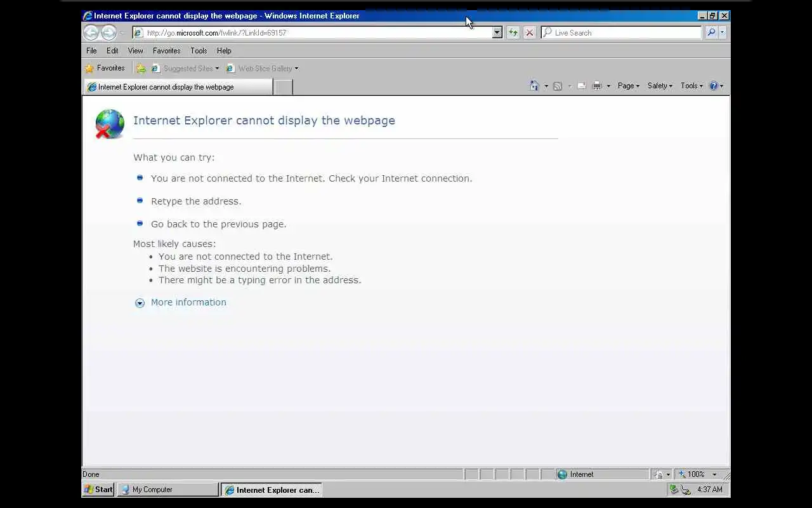Select the 'cannot display the webpage' tab

pos(178,87)
